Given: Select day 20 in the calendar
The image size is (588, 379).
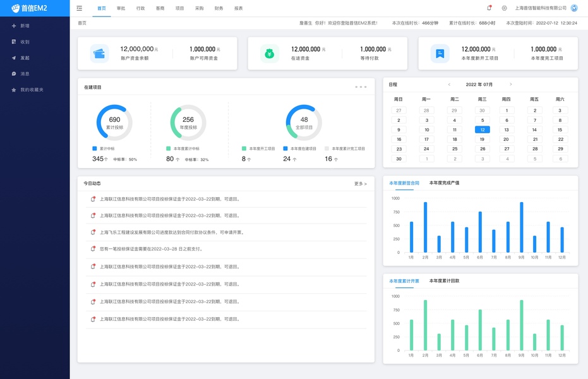Looking at the screenshot, I should pos(507,139).
